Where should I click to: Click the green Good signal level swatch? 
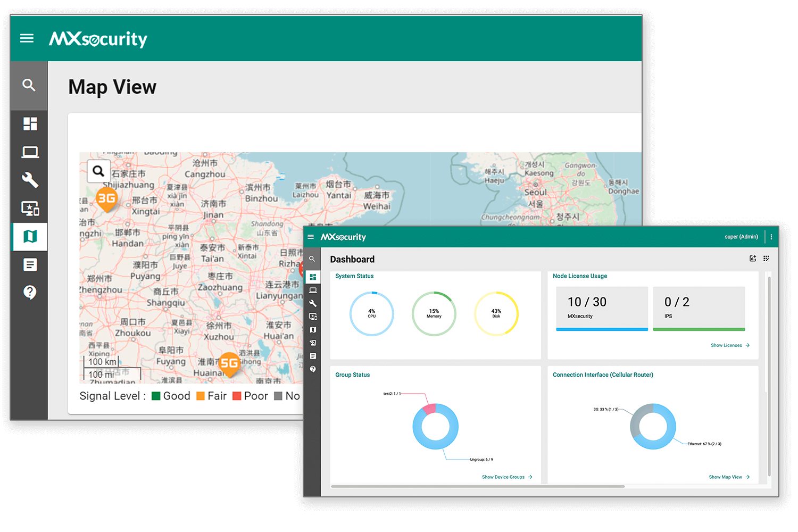156,396
